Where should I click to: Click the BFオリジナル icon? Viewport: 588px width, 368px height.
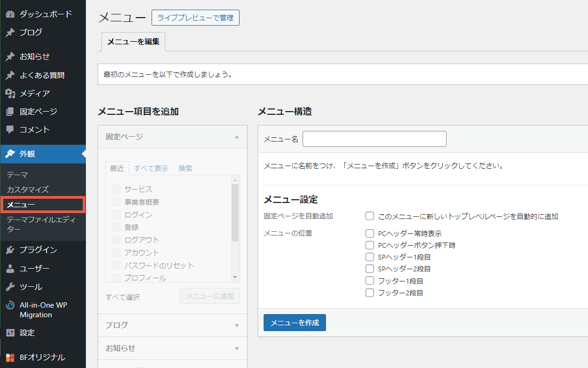(10, 357)
